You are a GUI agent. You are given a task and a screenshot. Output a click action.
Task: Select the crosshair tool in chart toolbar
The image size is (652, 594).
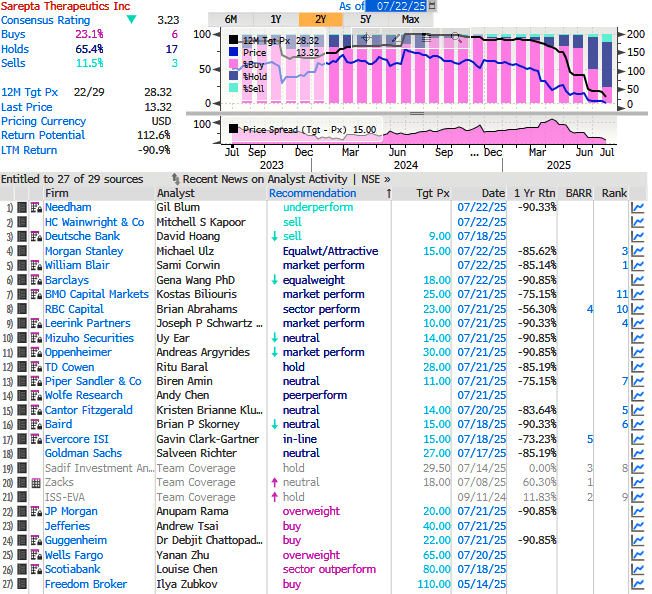click(366, 39)
